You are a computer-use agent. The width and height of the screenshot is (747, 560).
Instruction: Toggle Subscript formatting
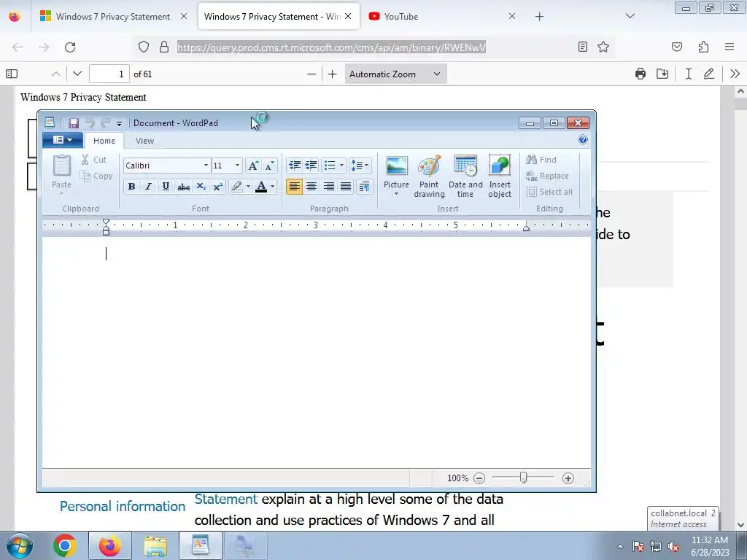(201, 186)
